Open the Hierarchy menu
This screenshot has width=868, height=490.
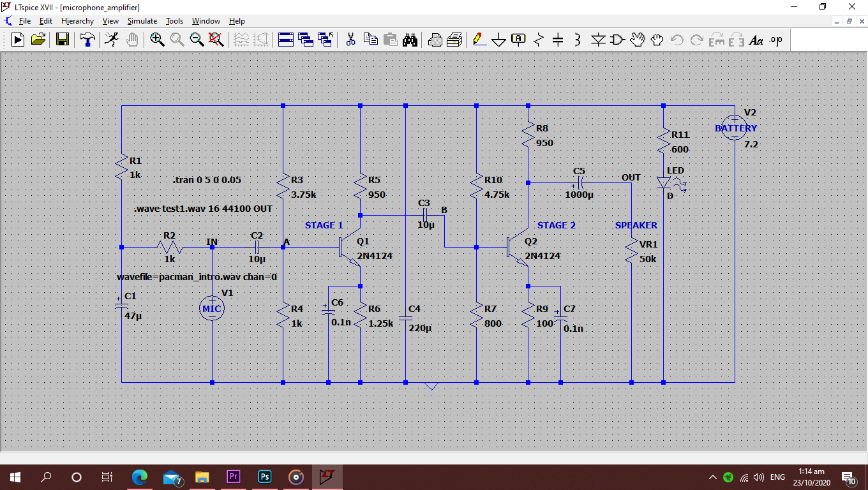point(77,21)
